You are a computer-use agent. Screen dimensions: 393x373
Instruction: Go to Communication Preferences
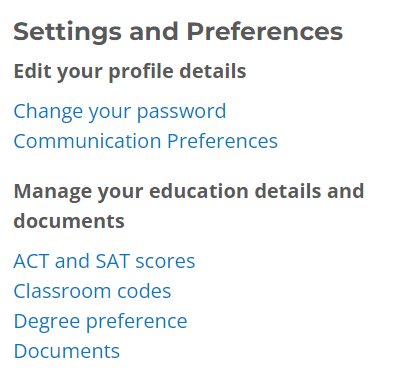pos(146,141)
